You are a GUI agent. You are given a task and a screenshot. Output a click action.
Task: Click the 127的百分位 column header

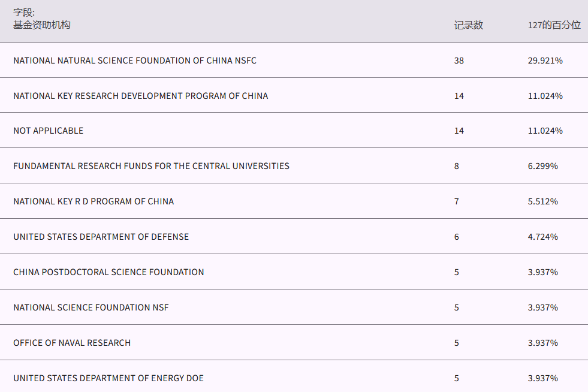[x=554, y=25]
